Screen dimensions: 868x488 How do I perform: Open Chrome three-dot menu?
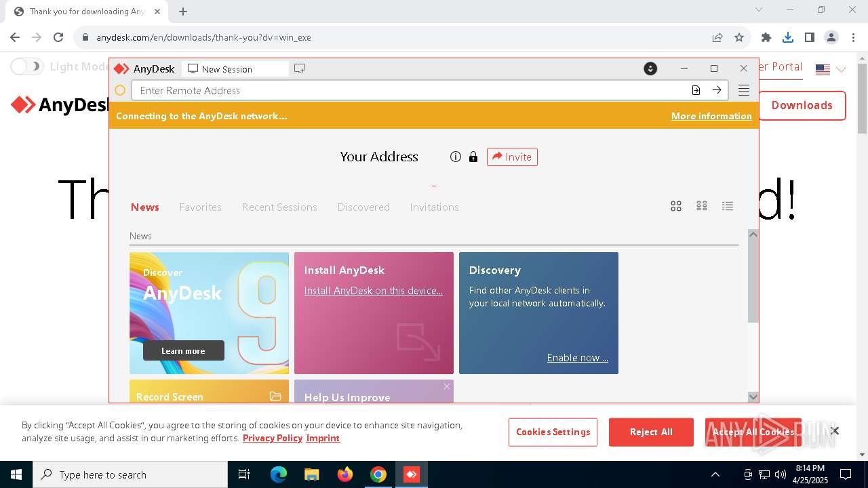[852, 37]
